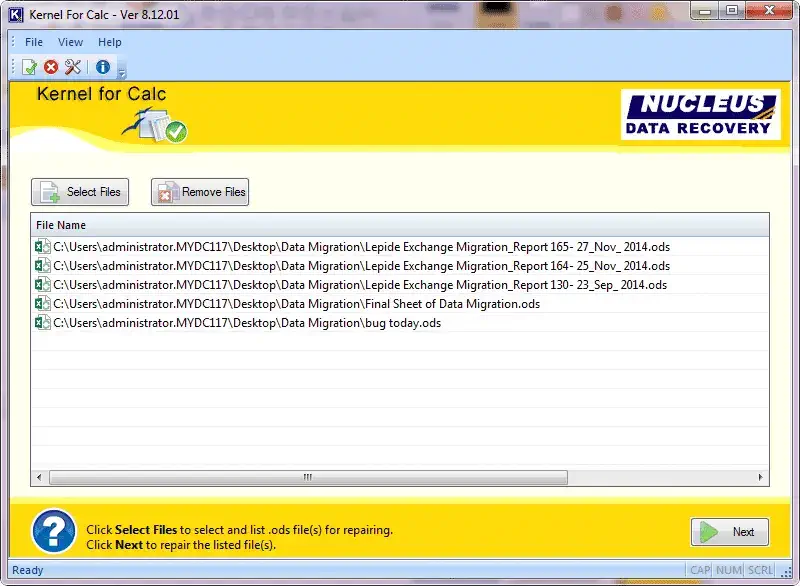Click the Nucleus Data Recovery logo
800x586 pixels.
pyautogui.click(x=701, y=115)
